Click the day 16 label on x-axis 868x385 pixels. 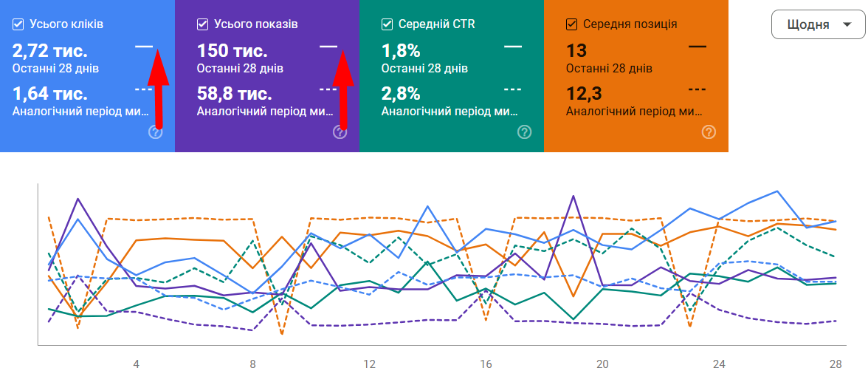tap(486, 364)
